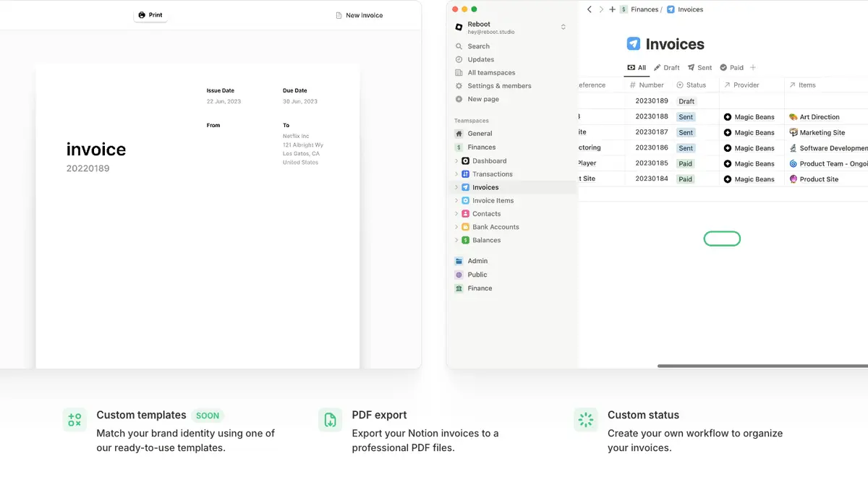Click the All teamspaces icon
This screenshot has width=868, height=503.
tap(459, 72)
